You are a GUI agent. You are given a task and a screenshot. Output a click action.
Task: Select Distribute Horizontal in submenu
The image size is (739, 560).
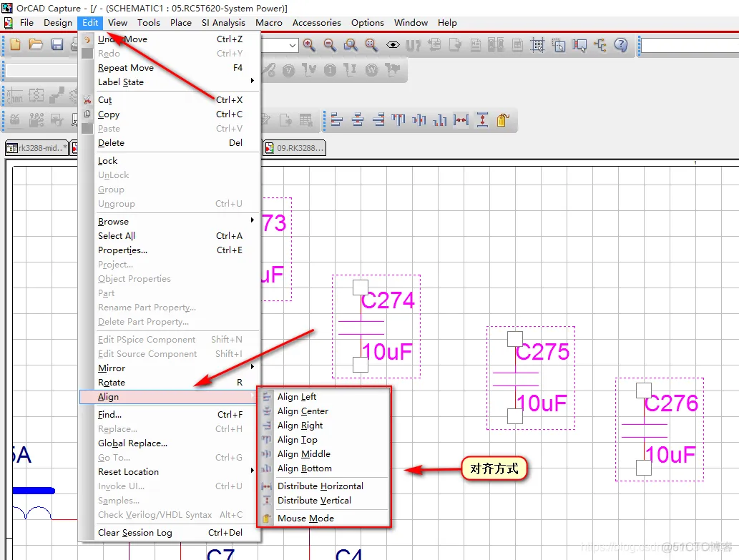tap(324, 486)
